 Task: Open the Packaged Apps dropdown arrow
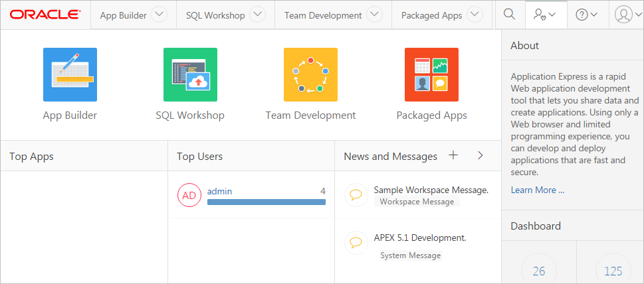pyautogui.click(x=474, y=15)
